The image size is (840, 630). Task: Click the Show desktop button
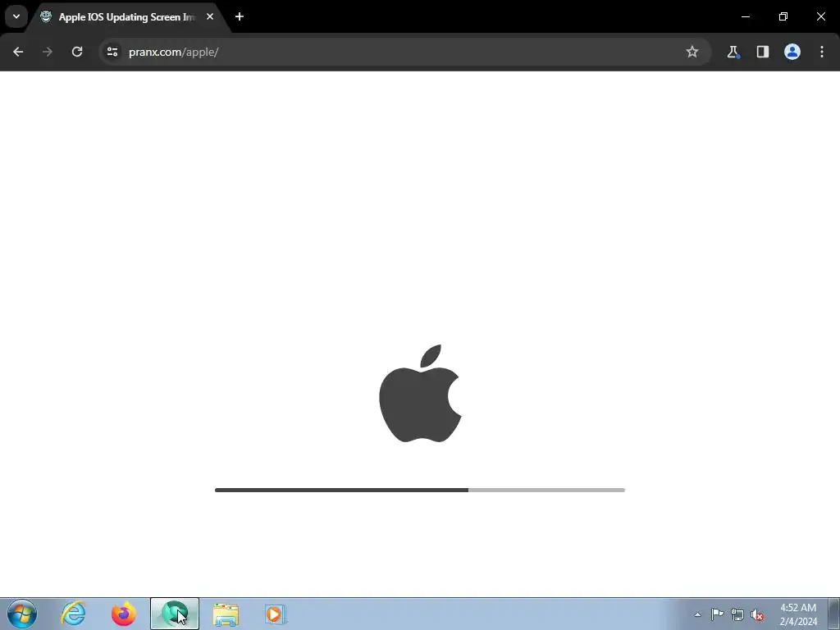click(834, 614)
